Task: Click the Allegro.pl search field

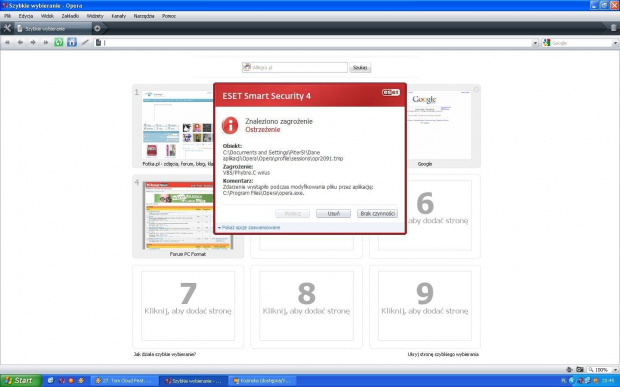Action: (295, 68)
